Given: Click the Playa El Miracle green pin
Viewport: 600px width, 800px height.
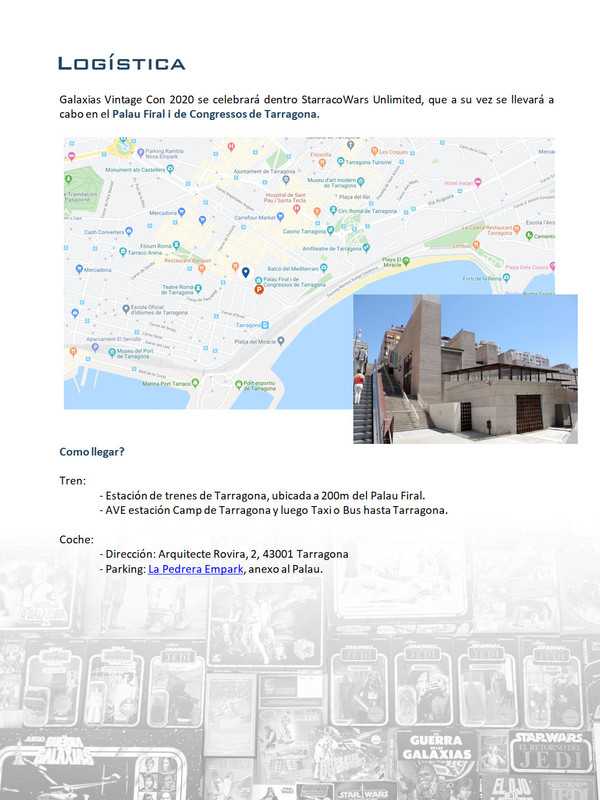Looking at the screenshot, I should 406,261.
